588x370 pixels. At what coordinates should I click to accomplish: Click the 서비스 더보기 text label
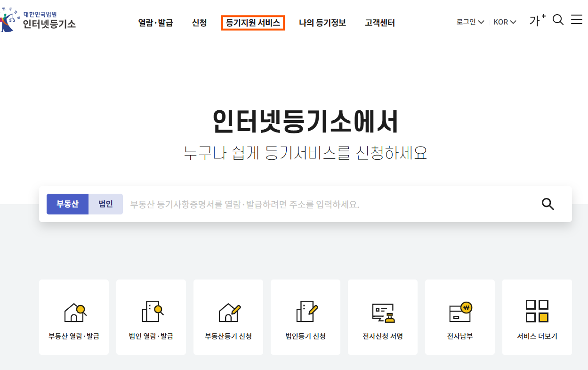coord(537,337)
